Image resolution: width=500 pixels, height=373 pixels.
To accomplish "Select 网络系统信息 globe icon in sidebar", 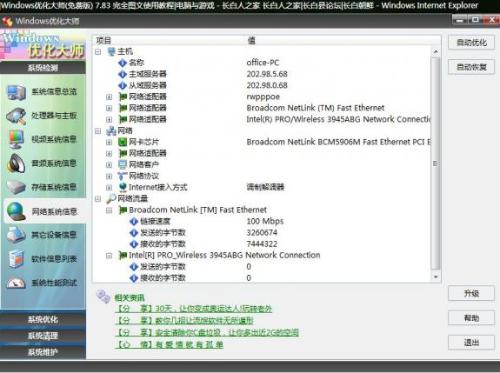I will coord(16,212).
